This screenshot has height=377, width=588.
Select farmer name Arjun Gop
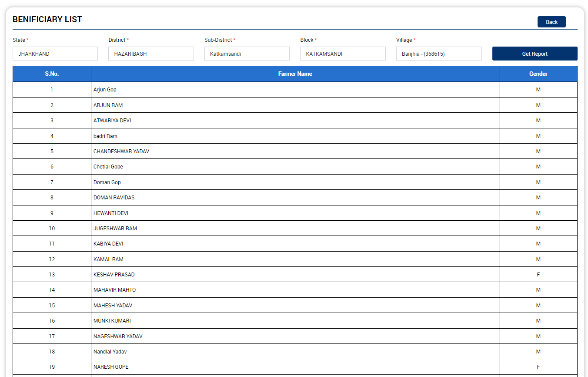tap(105, 90)
